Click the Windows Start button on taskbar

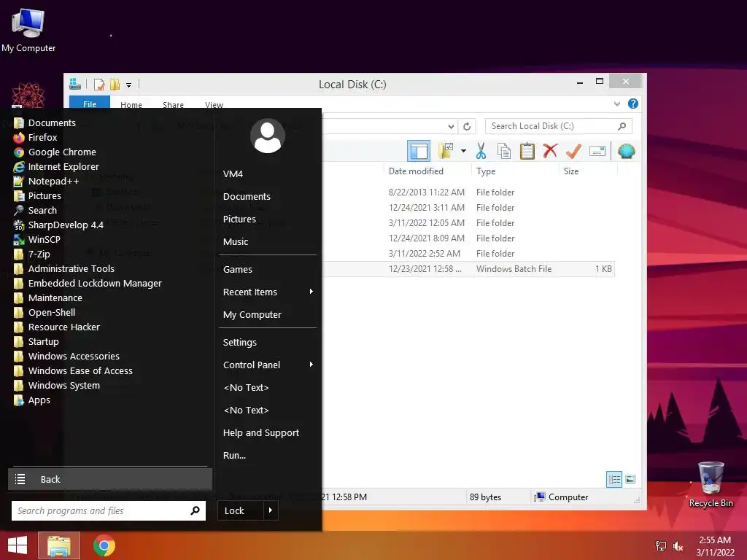coord(18,545)
